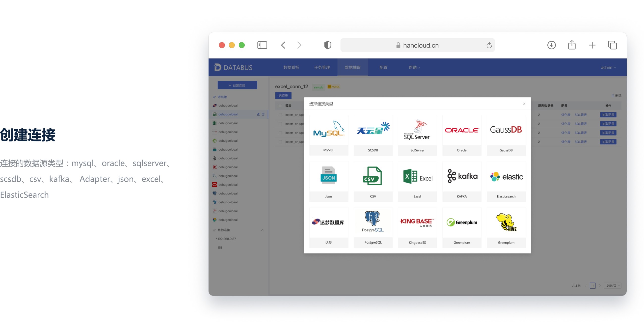Edit the selected debugcoldeal connection
This screenshot has height=328, width=644.
click(x=258, y=114)
